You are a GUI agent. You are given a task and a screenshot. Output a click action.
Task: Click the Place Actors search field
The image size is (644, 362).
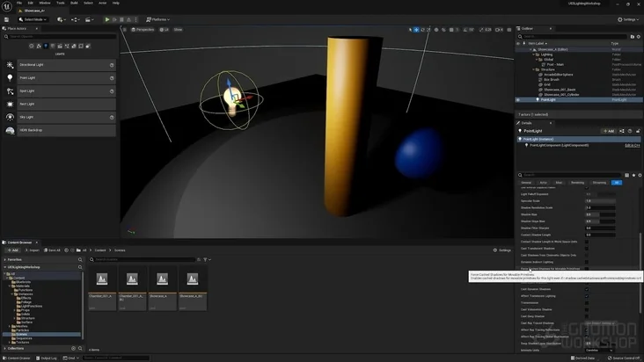click(60, 37)
